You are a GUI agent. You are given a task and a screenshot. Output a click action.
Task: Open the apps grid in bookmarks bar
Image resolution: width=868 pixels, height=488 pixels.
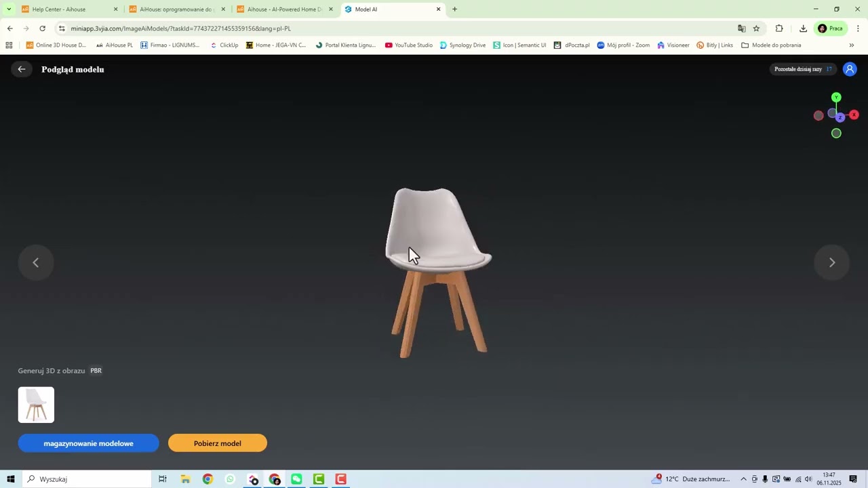[9, 45]
